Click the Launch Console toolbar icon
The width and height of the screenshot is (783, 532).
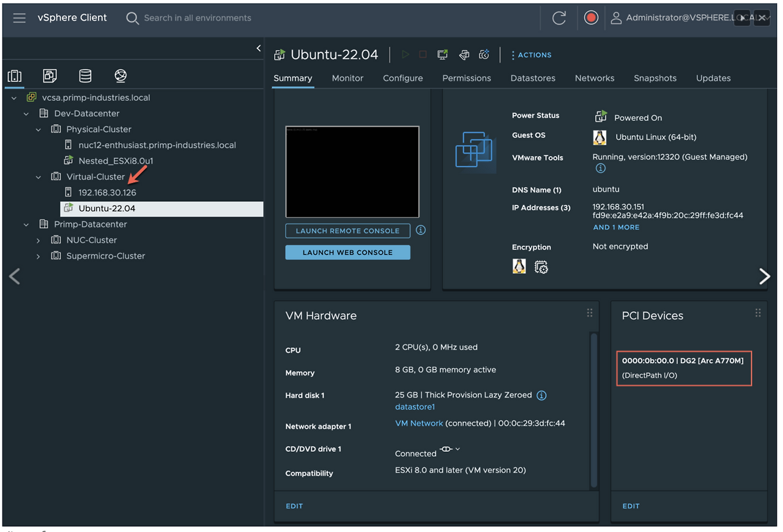(442, 55)
